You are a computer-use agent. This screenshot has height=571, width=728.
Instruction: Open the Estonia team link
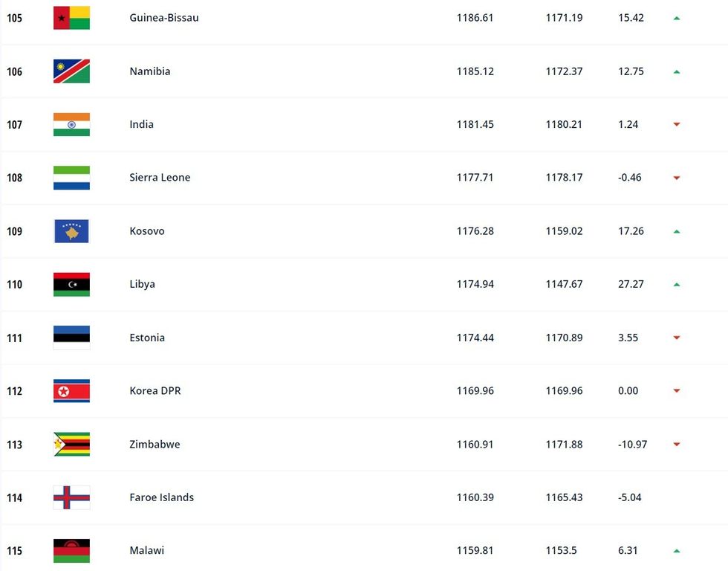[147, 338]
